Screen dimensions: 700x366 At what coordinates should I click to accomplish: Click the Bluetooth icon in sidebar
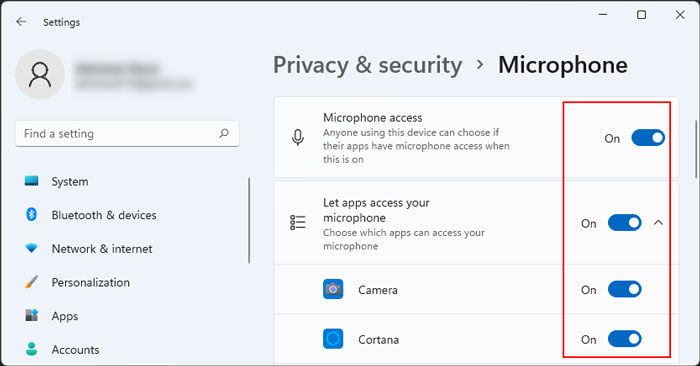tap(31, 215)
